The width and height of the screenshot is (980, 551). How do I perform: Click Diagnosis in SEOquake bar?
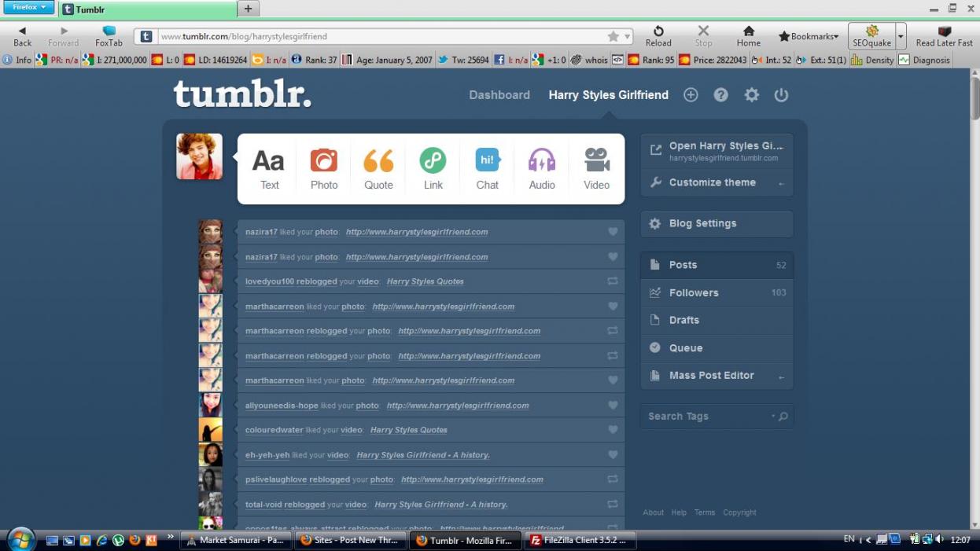[x=924, y=60]
